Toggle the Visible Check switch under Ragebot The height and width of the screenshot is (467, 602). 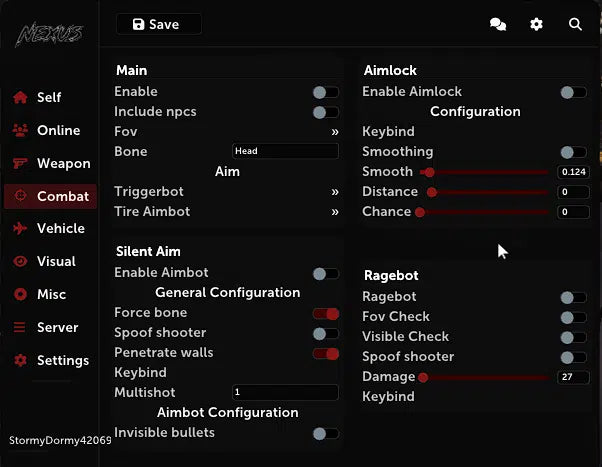(x=573, y=337)
